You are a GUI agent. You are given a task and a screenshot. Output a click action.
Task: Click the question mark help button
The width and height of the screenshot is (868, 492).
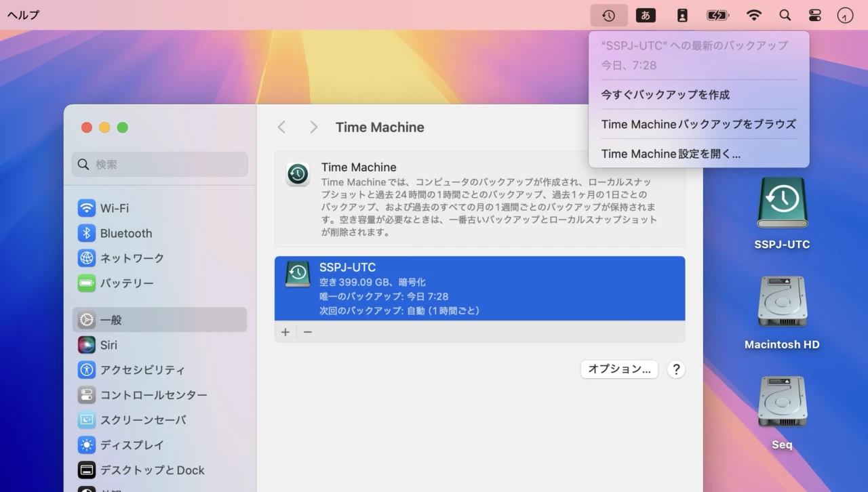[x=676, y=369]
